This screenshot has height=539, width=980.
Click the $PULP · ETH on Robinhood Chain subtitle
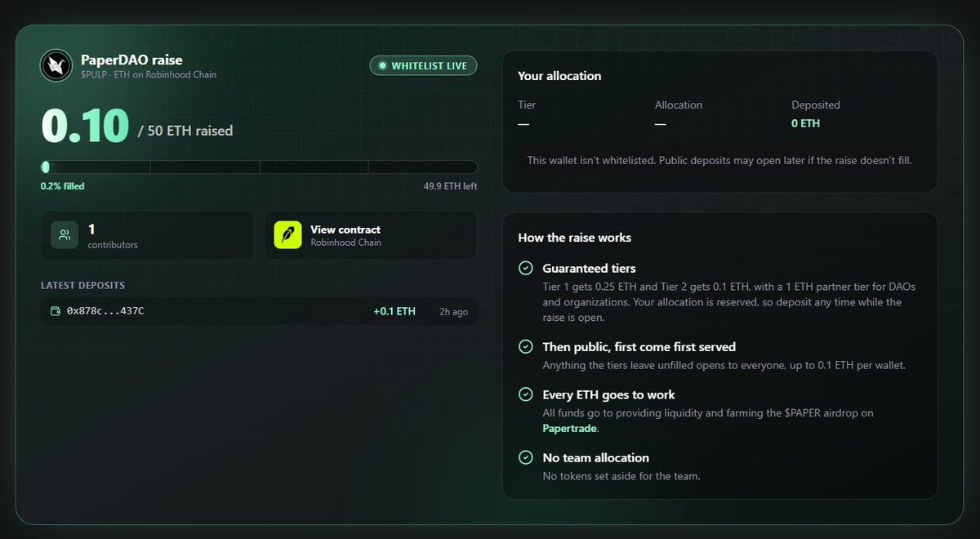click(149, 74)
